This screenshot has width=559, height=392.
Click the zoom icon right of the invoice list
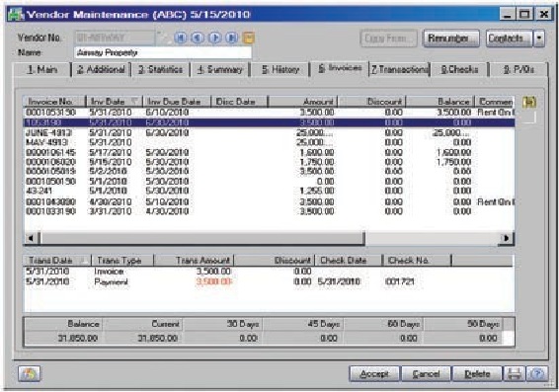529,103
